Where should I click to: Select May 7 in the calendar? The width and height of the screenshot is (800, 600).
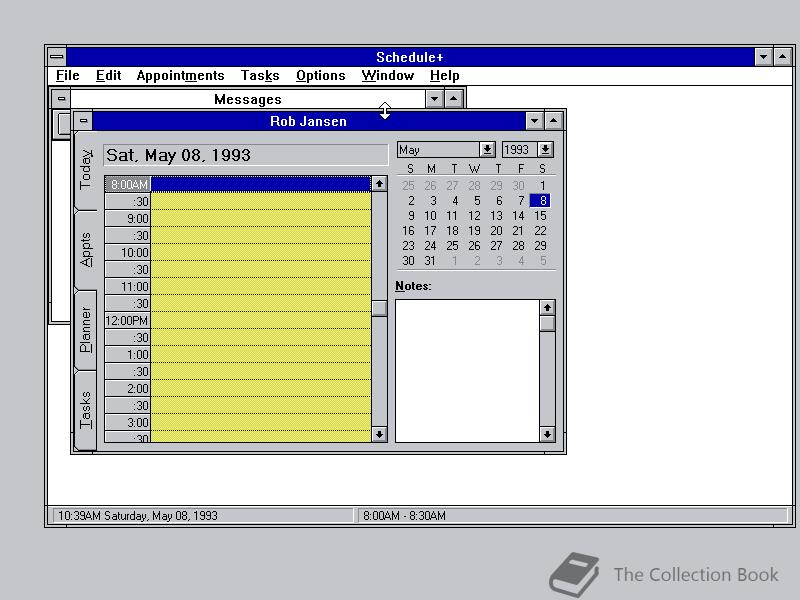tap(519, 201)
